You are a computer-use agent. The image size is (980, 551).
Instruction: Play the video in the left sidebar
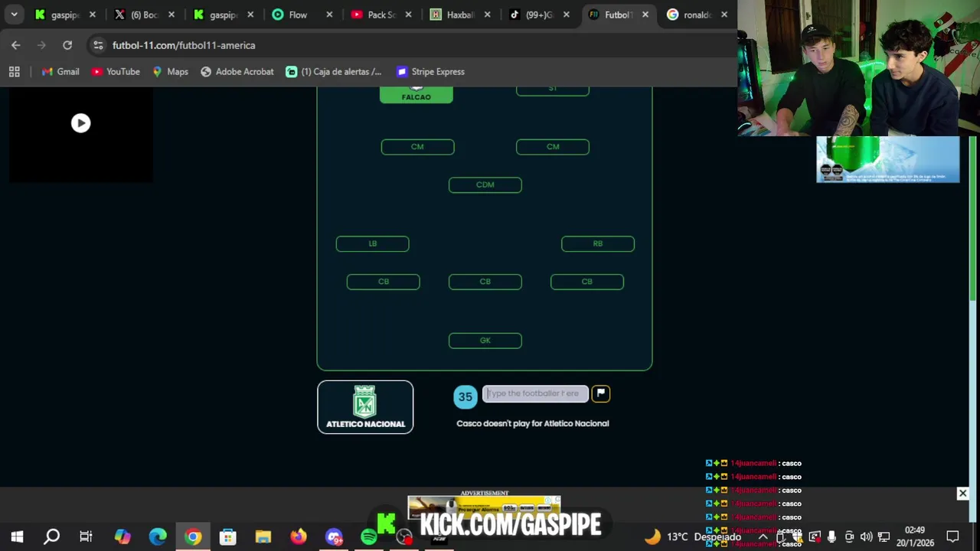[80, 123]
